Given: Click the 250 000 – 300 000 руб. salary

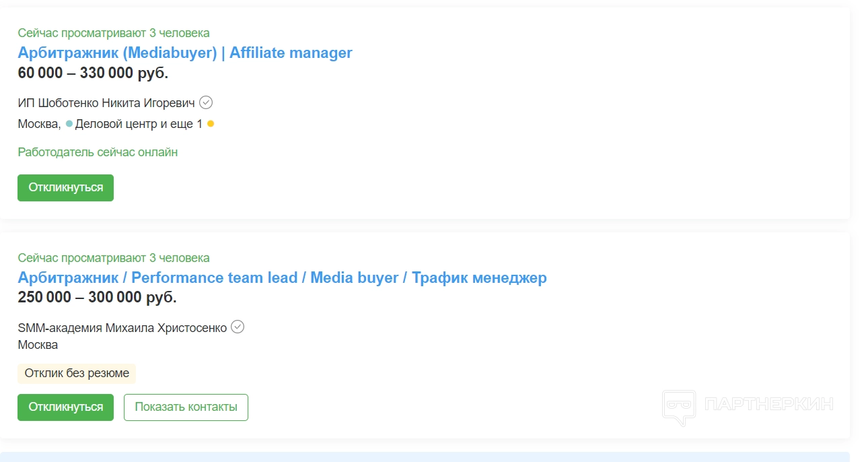Looking at the screenshot, I should pos(97,297).
